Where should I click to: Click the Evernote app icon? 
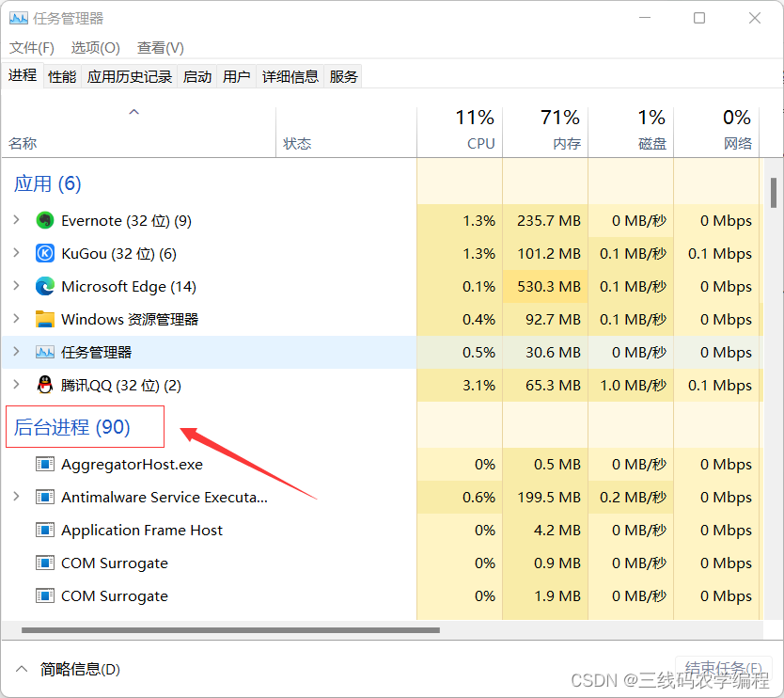(45, 221)
